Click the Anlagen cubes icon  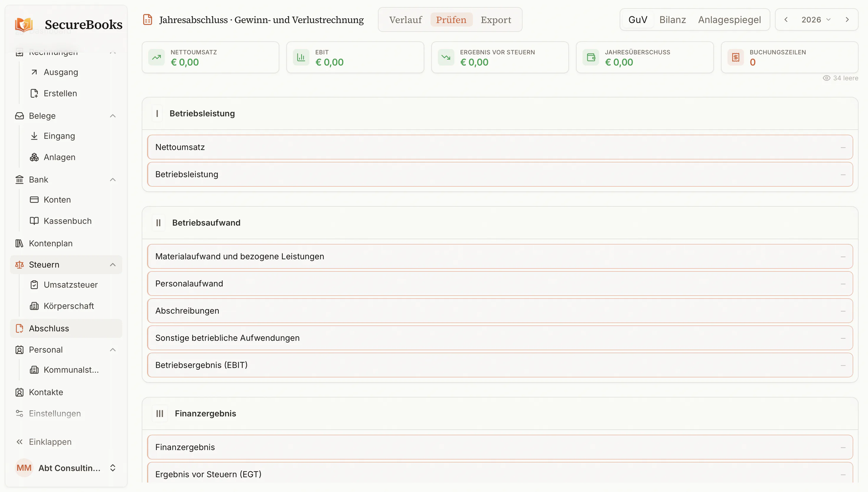click(x=34, y=157)
